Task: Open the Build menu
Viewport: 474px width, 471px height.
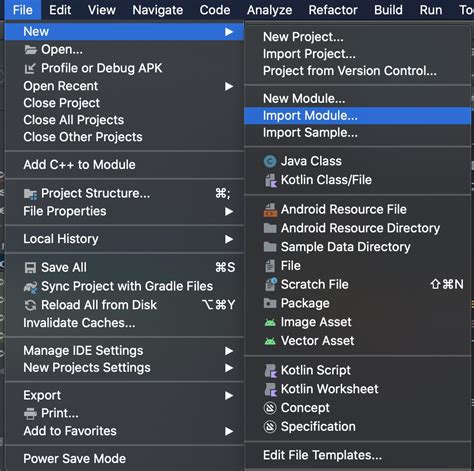Action: click(388, 10)
